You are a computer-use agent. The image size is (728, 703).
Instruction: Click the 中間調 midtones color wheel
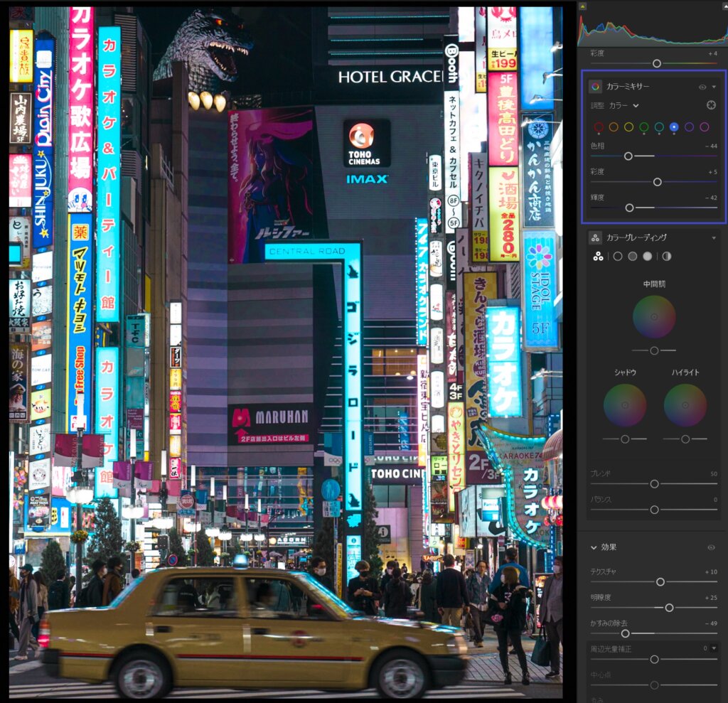pos(654,317)
